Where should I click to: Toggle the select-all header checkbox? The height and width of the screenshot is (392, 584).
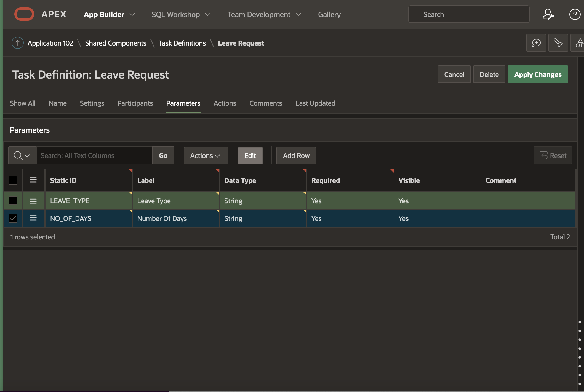click(13, 180)
